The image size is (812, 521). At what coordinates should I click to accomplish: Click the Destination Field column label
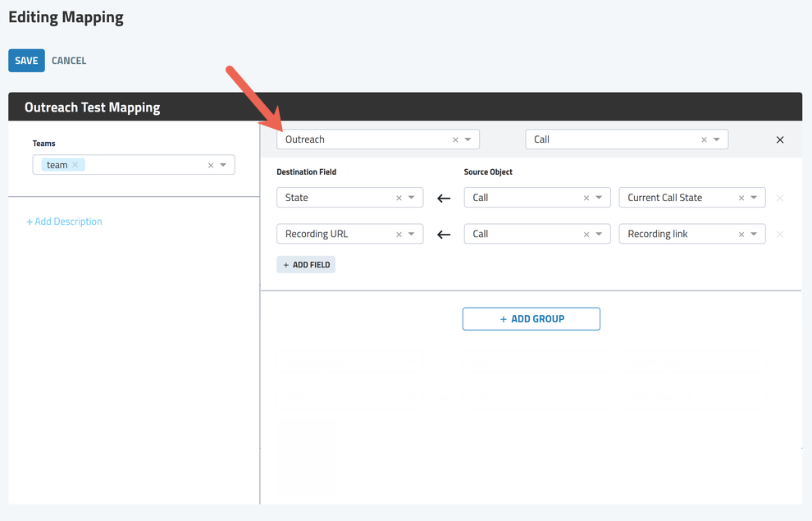(307, 172)
